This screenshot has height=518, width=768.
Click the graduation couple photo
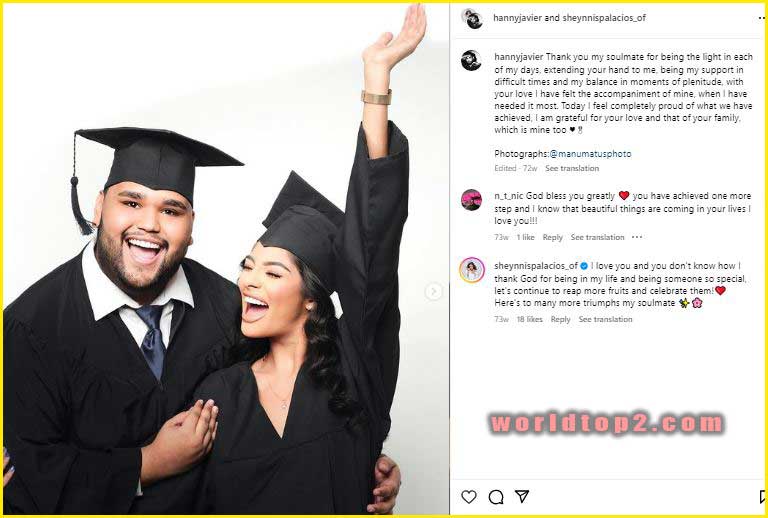coord(226,259)
